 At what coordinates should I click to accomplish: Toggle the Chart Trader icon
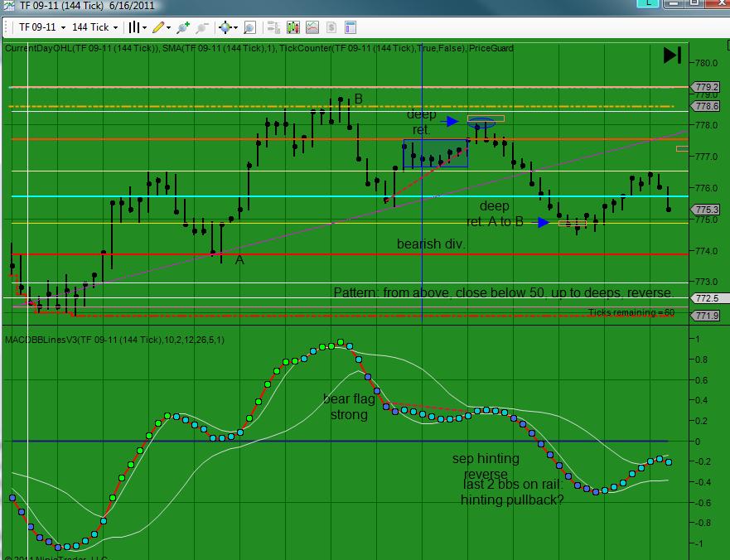coord(273,28)
